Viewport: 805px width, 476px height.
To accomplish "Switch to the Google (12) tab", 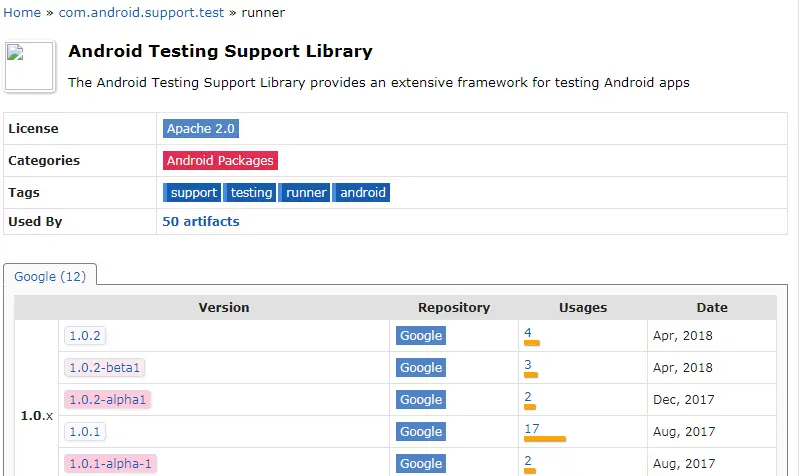I will tap(50, 276).
